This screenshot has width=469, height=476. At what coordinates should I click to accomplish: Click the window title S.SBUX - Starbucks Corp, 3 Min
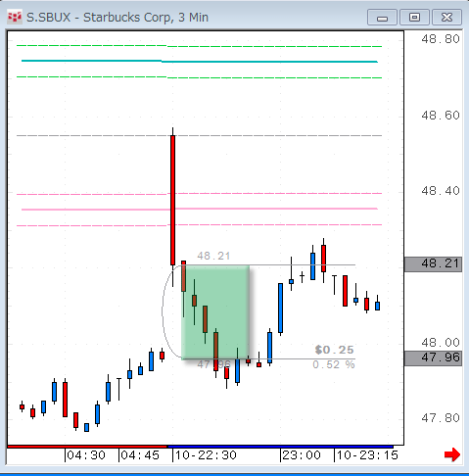tap(117, 18)
